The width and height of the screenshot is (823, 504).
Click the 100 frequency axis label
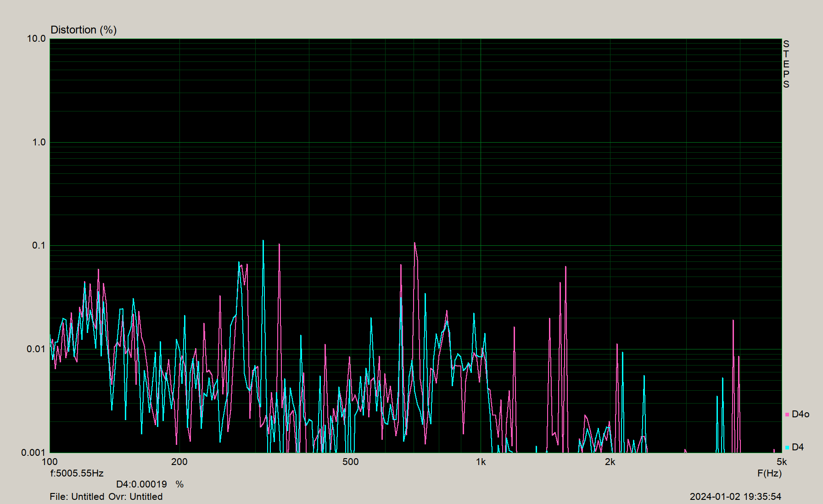coord(50,462)
